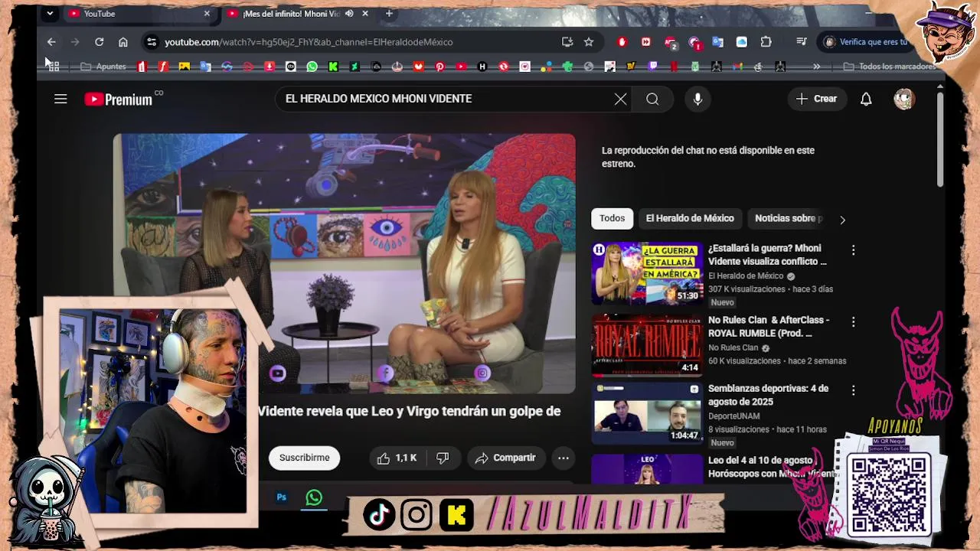Open Semblanzas deportivas: 4 de agosto title

tap(768, 395)
